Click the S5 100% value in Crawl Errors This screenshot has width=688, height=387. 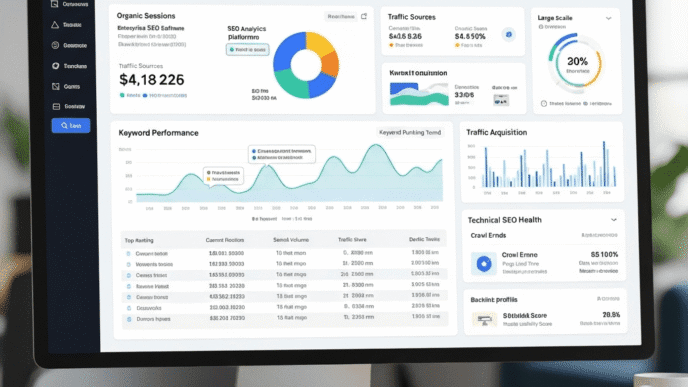coord(604,254)
